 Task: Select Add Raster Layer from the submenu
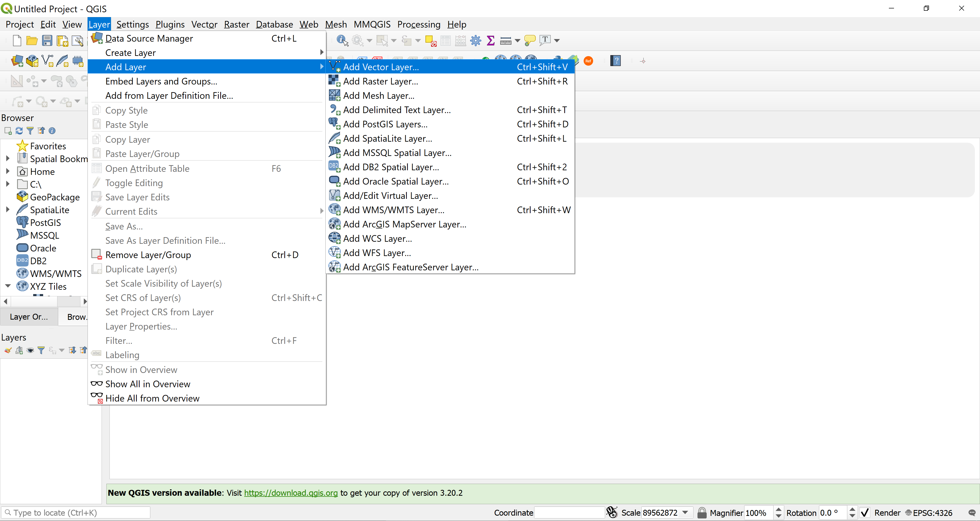click(380, 81)
